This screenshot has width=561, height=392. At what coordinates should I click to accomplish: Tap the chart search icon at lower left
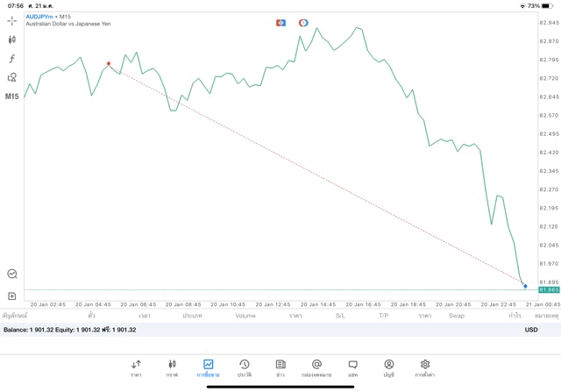coord(12,274)
